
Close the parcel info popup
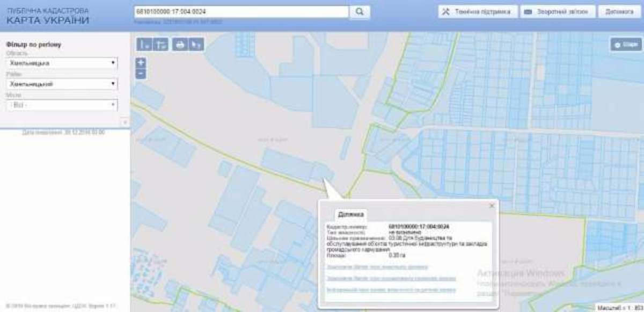[x=491, y=206]
